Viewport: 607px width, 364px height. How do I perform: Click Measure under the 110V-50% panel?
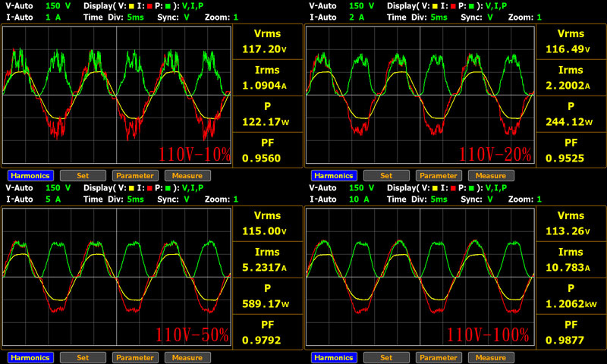pyautogui.click(x=187, y=357)
